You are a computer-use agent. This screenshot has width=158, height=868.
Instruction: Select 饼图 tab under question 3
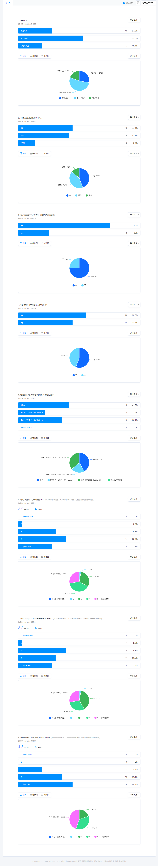click(x=23, y=243)
